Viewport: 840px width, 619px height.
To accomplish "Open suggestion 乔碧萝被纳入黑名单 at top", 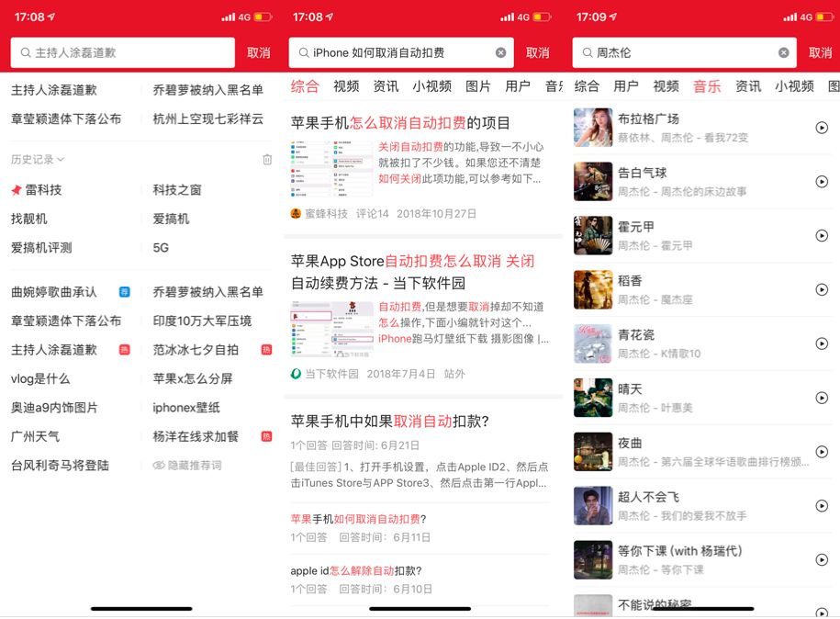I will tap(207, 89).
